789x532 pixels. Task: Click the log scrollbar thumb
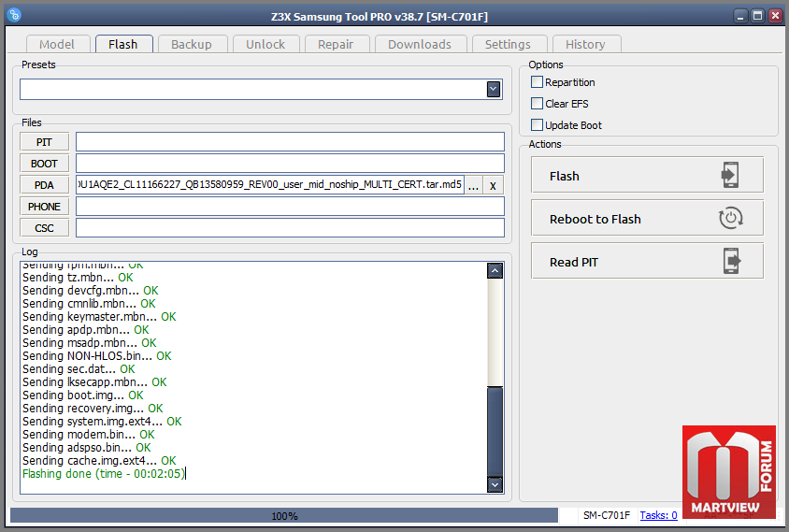(495, 431)
